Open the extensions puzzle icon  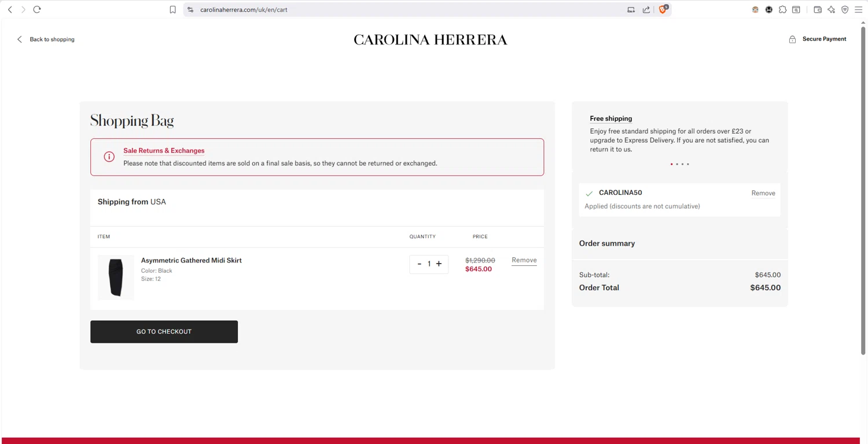click(782, 9)
